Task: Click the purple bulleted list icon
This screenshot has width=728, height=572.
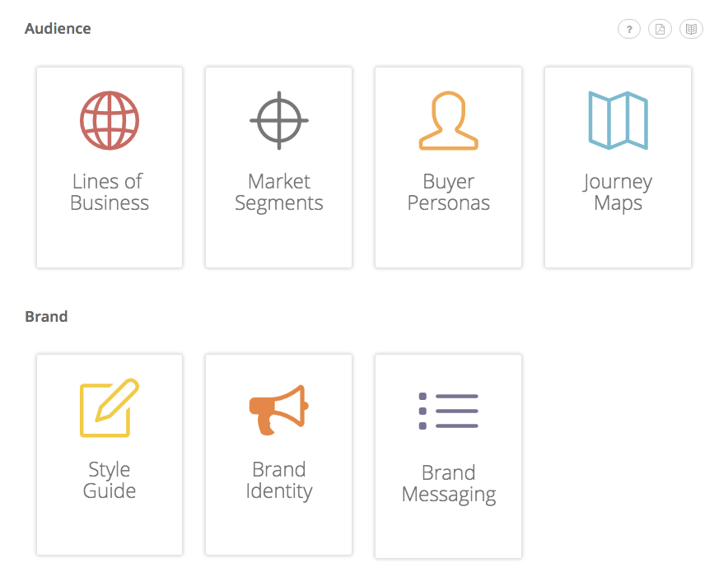Action: [x=449, y=411]
